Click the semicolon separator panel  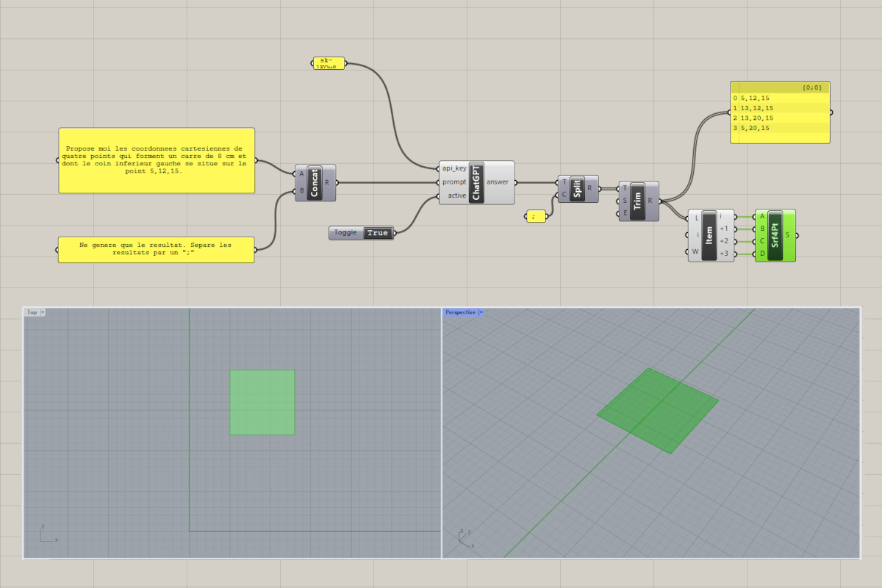536,216
